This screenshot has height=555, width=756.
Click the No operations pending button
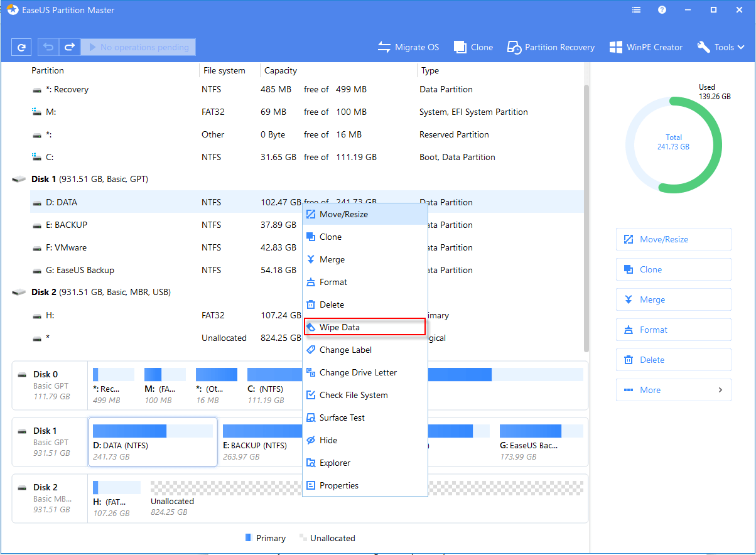pyautogui.click(x=138, y=47)
